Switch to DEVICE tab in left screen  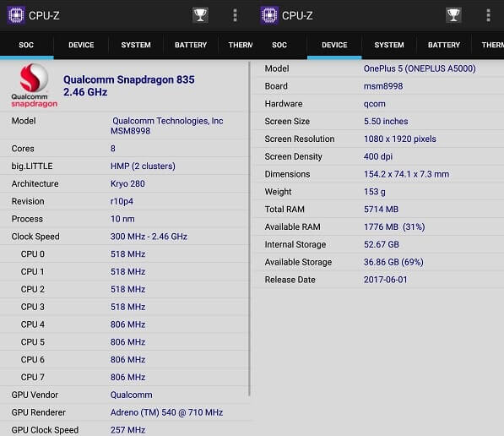pos(81,45)
